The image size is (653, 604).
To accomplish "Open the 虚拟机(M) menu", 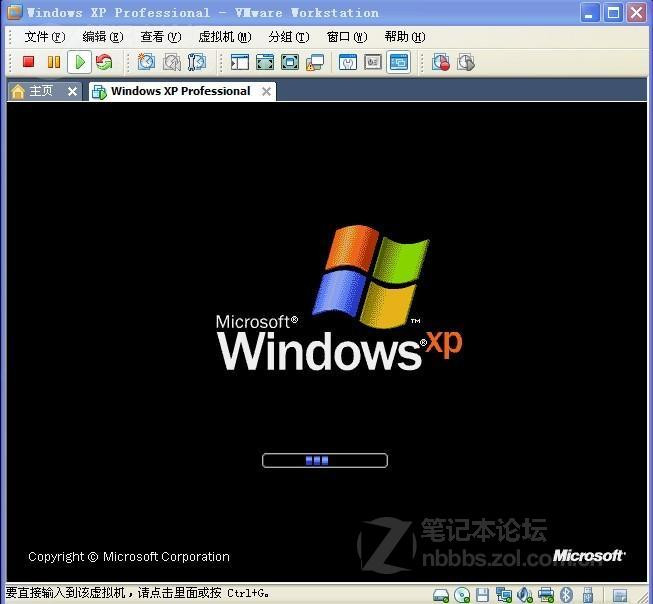I will click(224, 37).
